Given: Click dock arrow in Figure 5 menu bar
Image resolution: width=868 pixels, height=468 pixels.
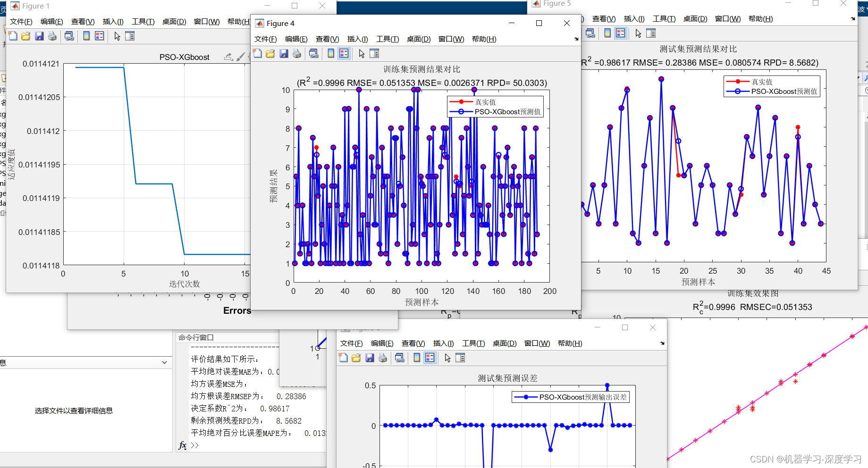Looking at the screenshot, I should [x=853, y=19].
